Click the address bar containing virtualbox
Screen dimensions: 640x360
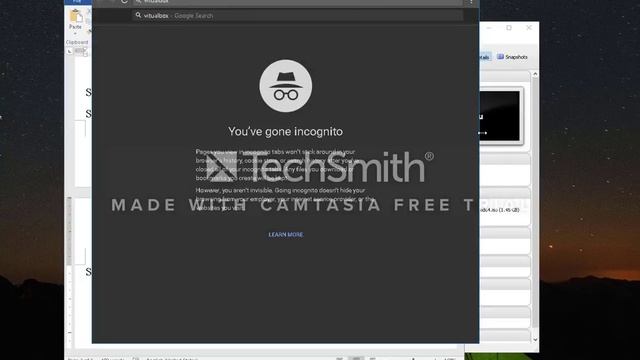[298, 2]
